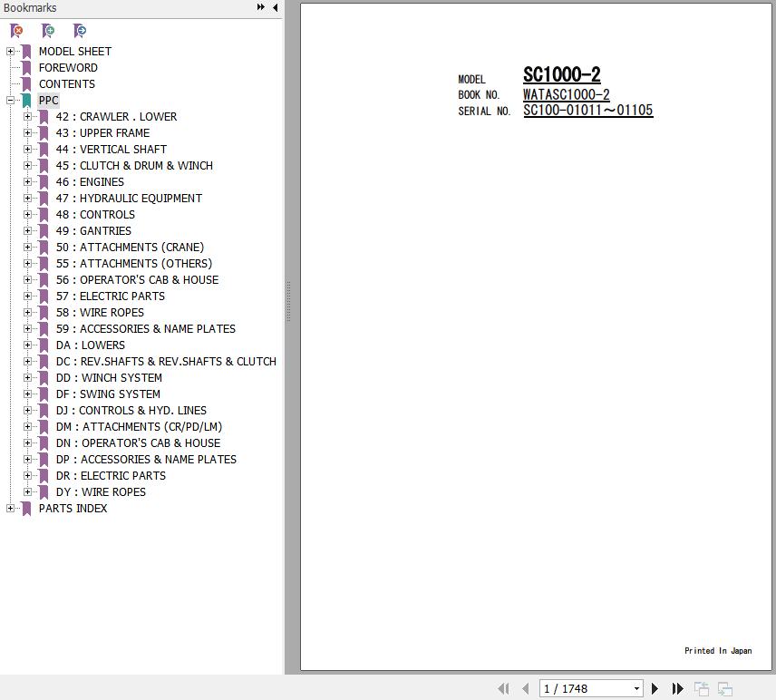Open 59 : ACCESSORIES & NAME PLATES bookmark
Viewport: 776px width, 700px height.
tap(145, 329)
